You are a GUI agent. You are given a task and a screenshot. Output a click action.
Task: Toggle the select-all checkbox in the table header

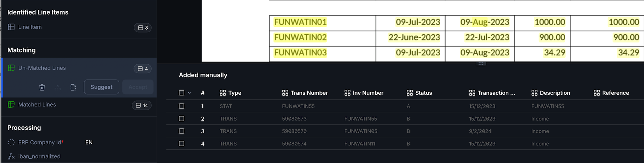(182, 93)
